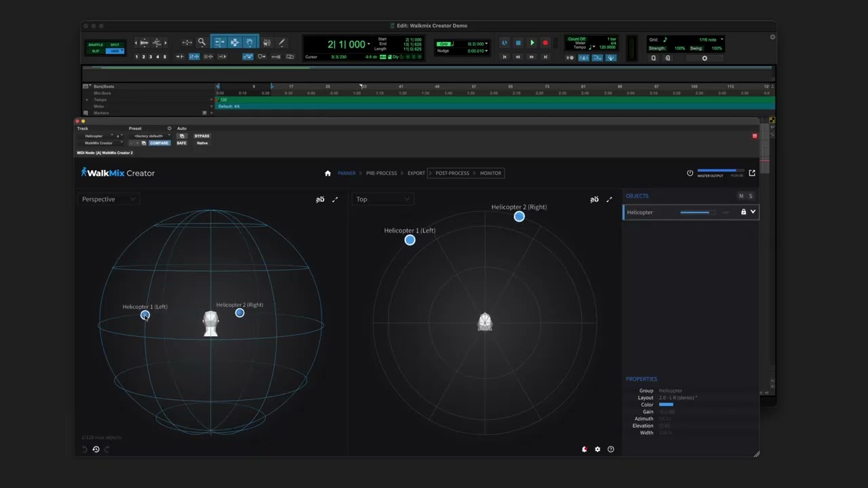Open the Perspective view dropdown
The height and width of the screenshot is (488, 868).
110,199
